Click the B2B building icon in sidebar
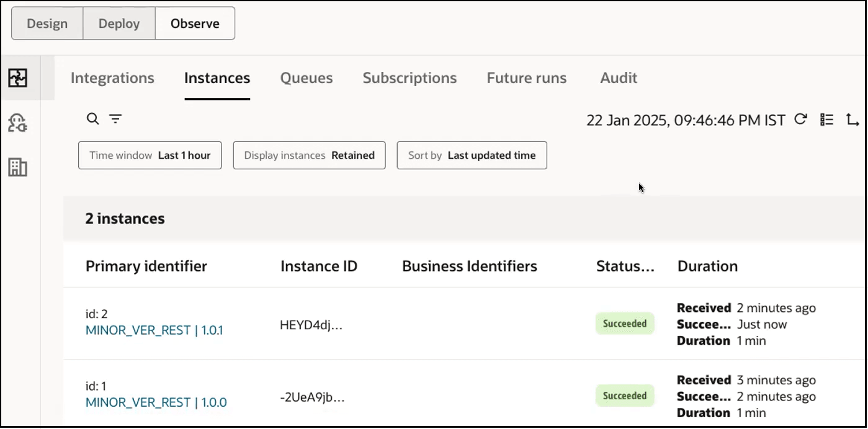Screen dimensions: 868x429 17,167
